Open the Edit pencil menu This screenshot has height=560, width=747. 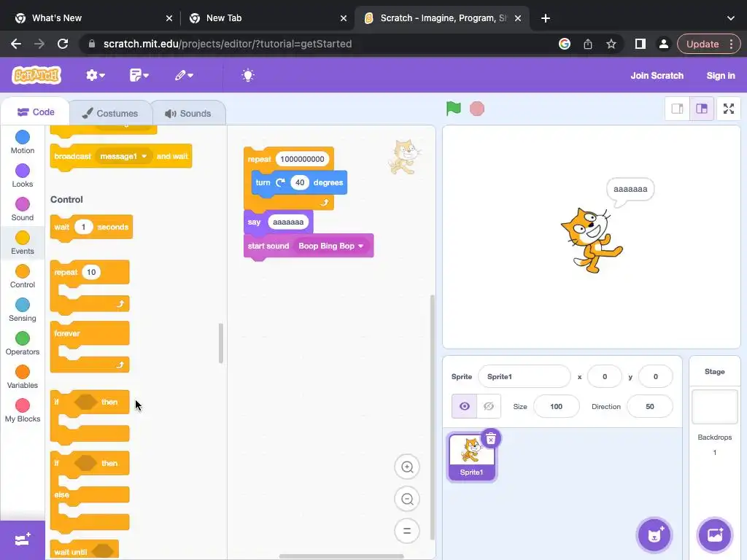[x=183, y=75]
